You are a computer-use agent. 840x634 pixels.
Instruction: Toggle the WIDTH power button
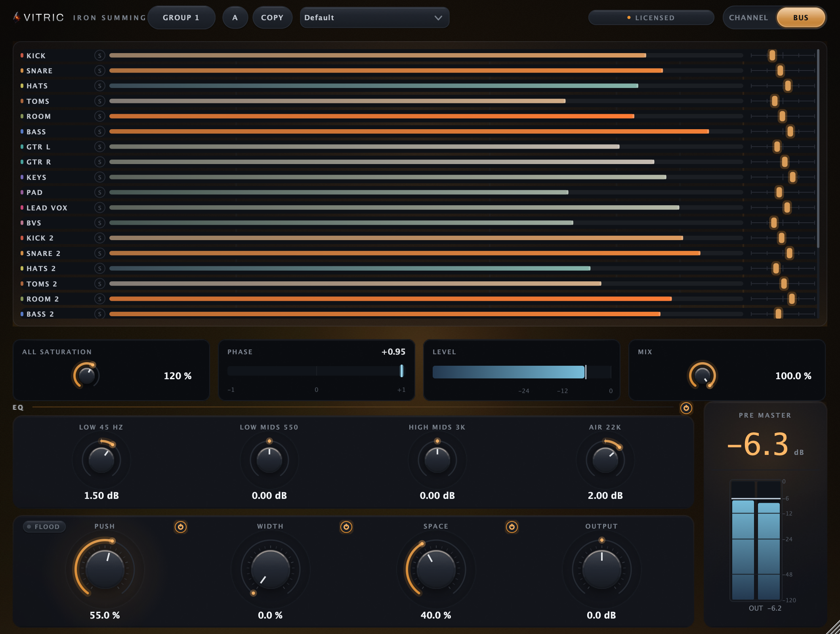346,527
